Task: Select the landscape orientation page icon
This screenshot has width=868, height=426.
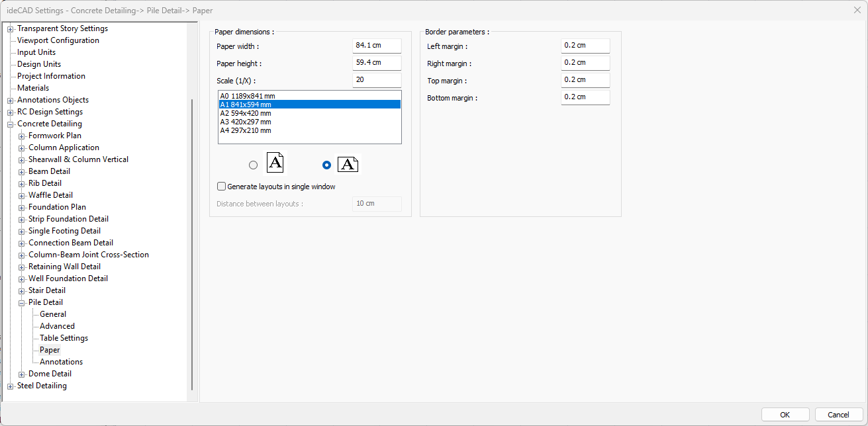Action: (x=348, y=165)
